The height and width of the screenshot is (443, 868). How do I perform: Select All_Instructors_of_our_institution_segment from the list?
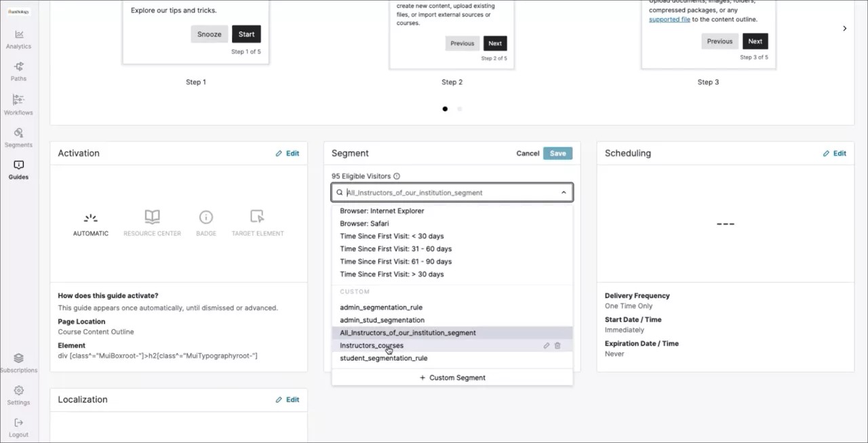pyautogui.click(x=408, y=333)
